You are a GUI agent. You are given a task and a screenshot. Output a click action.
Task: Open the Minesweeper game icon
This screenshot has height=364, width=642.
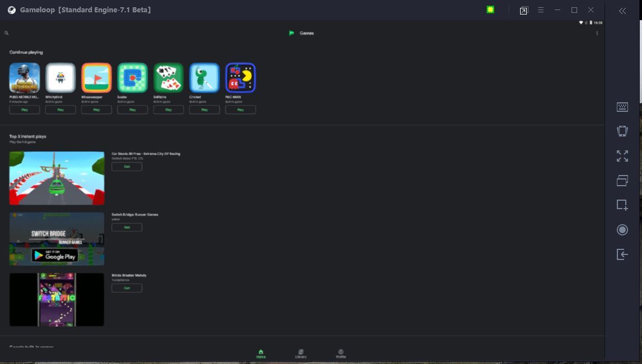[97, 78]
